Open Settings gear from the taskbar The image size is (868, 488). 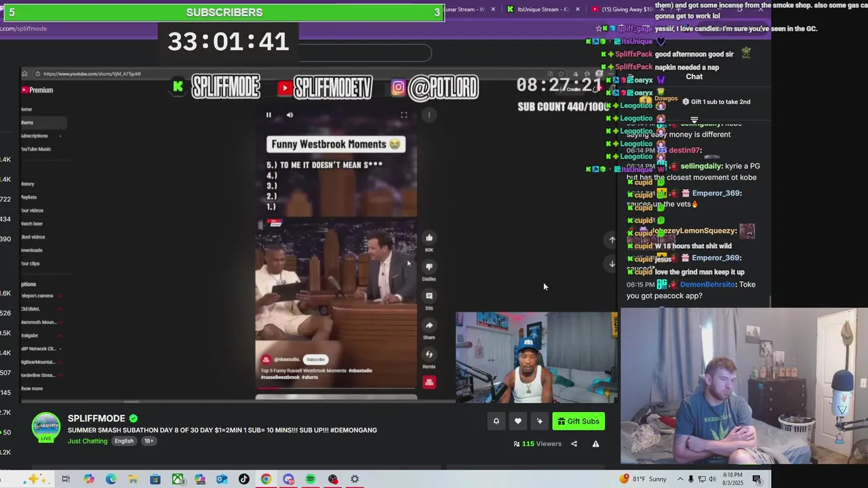(355, 479)
